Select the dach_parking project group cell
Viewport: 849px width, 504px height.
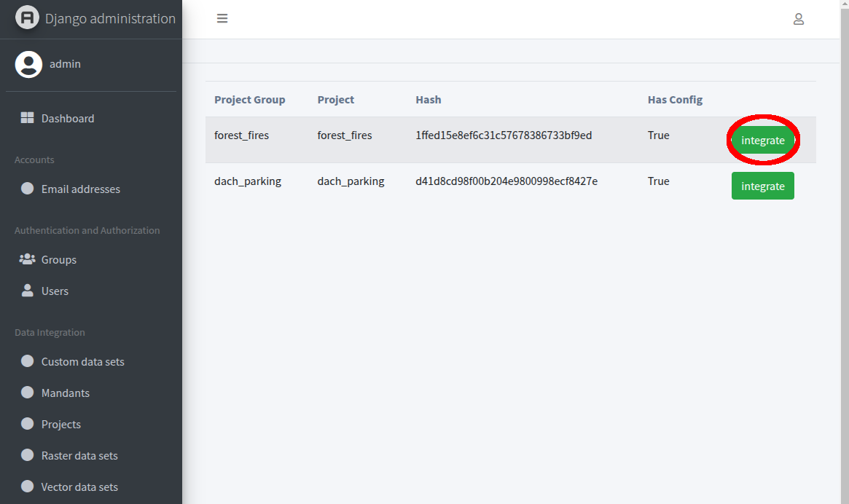point(248,181)
